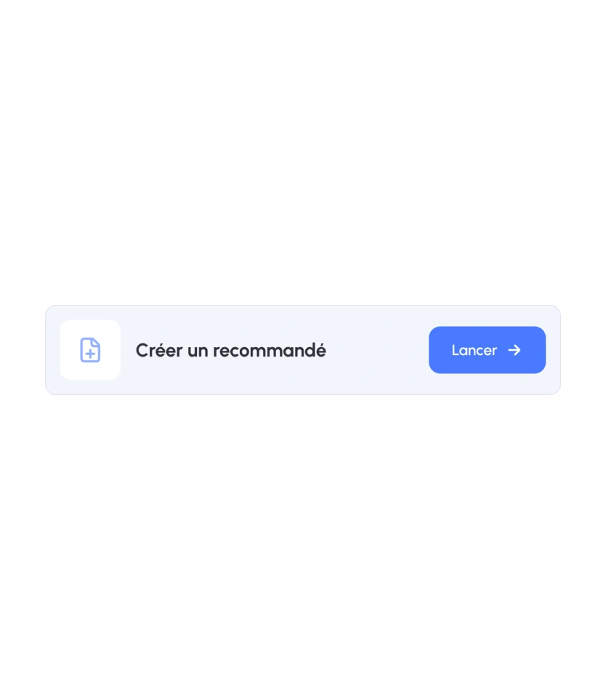Click the "un" word in the card title
The height and width of the screenshot is (700, 606).
coord(198,351)
